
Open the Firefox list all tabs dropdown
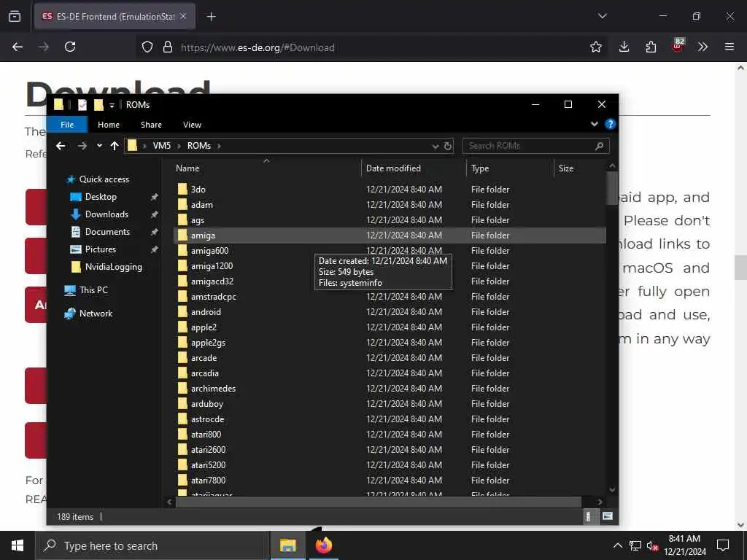[602, 16]
